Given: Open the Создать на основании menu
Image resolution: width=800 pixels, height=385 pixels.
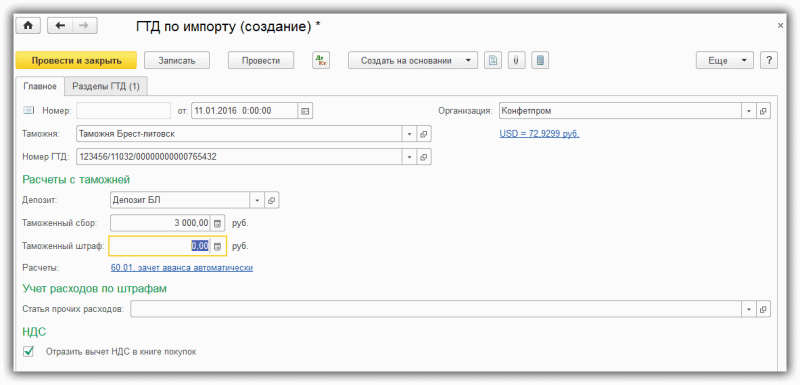Looking at the screenshot, I should (413, 60).
